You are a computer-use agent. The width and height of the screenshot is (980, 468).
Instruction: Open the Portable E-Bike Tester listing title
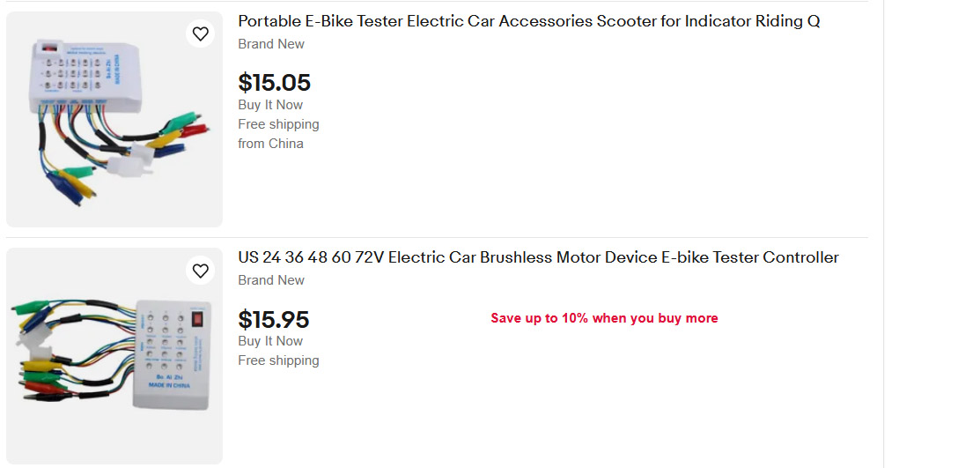pos(528,22)
